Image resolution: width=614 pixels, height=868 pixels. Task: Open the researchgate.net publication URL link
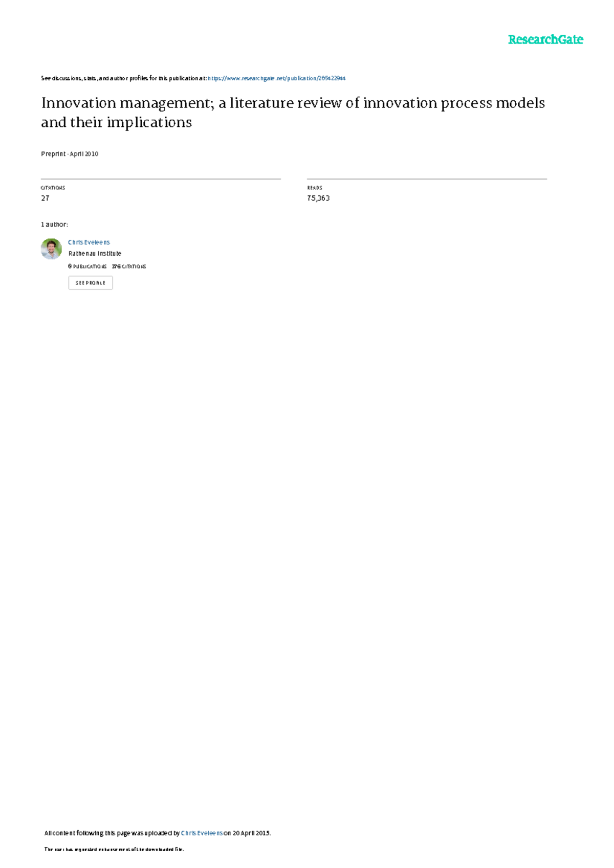pyautogui.click(x=276, y=78)
